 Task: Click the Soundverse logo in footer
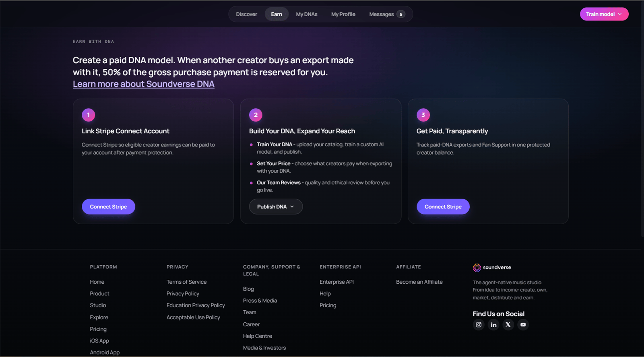(x=492, y=268)
